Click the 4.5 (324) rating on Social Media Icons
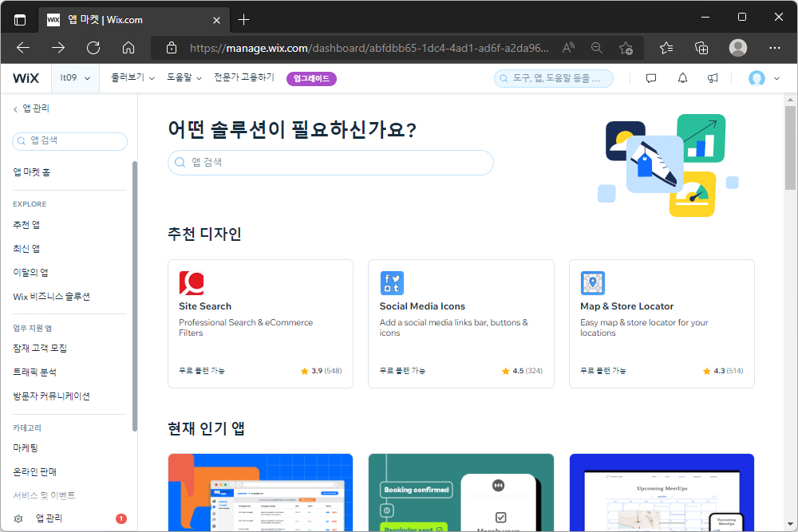 [522, 371]
